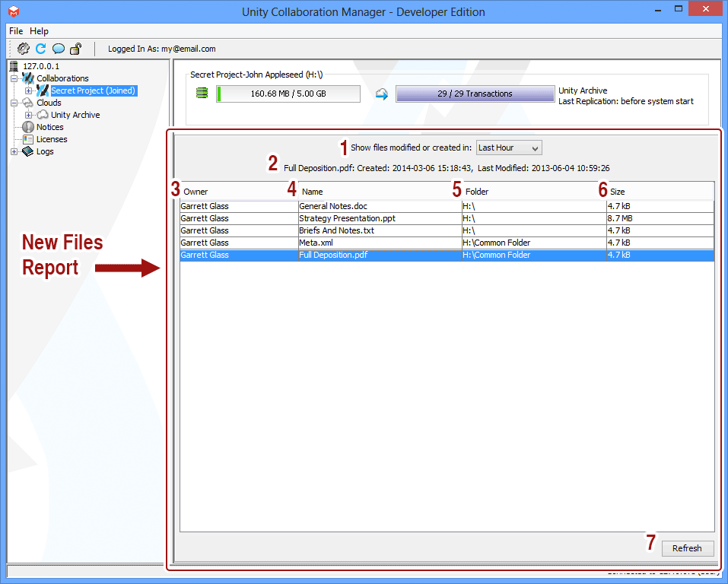Select the Notices tree item
This screenshot has width=728, height=584.
[50, 127]
